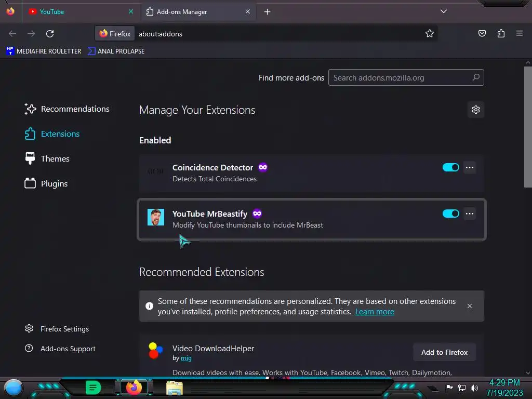Select the Add-ons Manager tab
The height and width of the screenshot is (399, 532).
(x=198, y=11)
